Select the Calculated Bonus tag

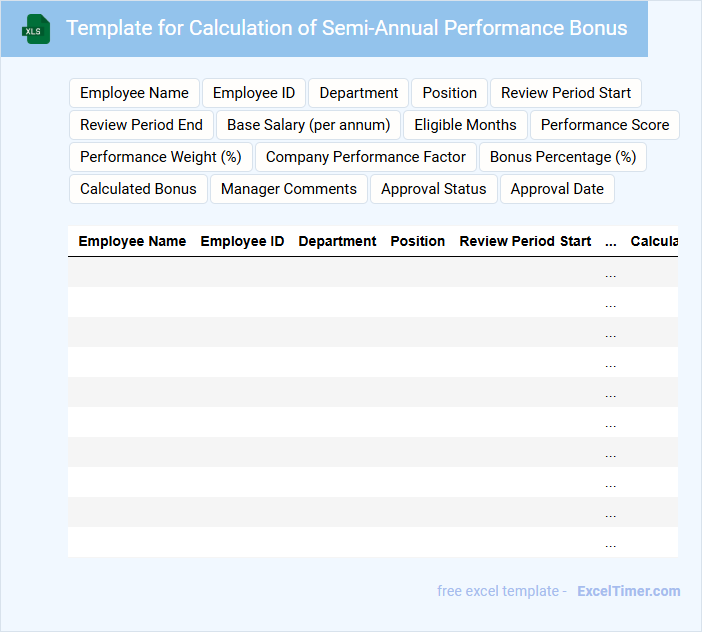tap(138, 189)
